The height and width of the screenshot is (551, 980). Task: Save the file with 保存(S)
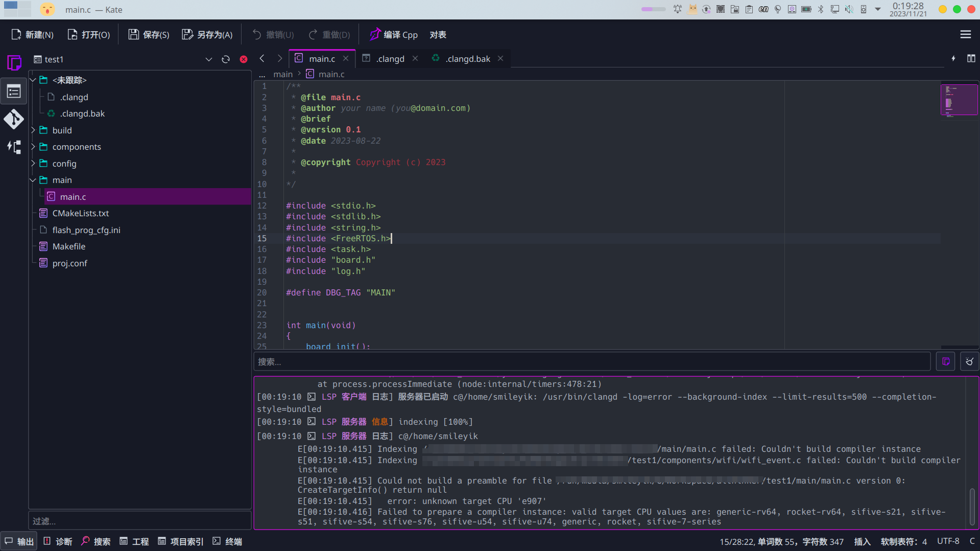pos(149,35)
